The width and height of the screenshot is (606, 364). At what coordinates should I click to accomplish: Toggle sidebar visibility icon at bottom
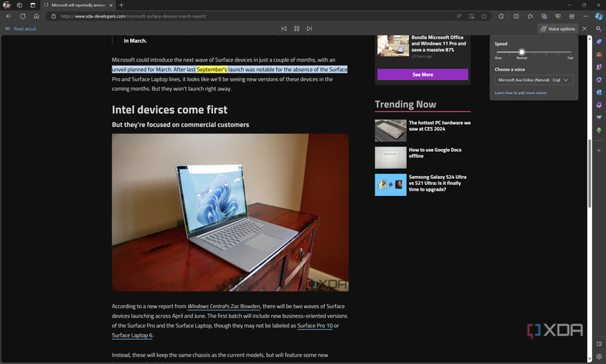599,344
